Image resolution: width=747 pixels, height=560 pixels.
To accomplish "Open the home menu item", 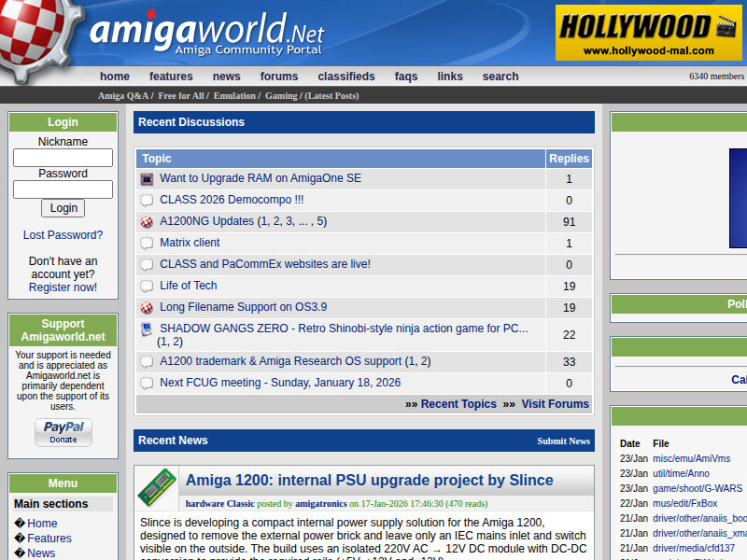I will 115,77.
